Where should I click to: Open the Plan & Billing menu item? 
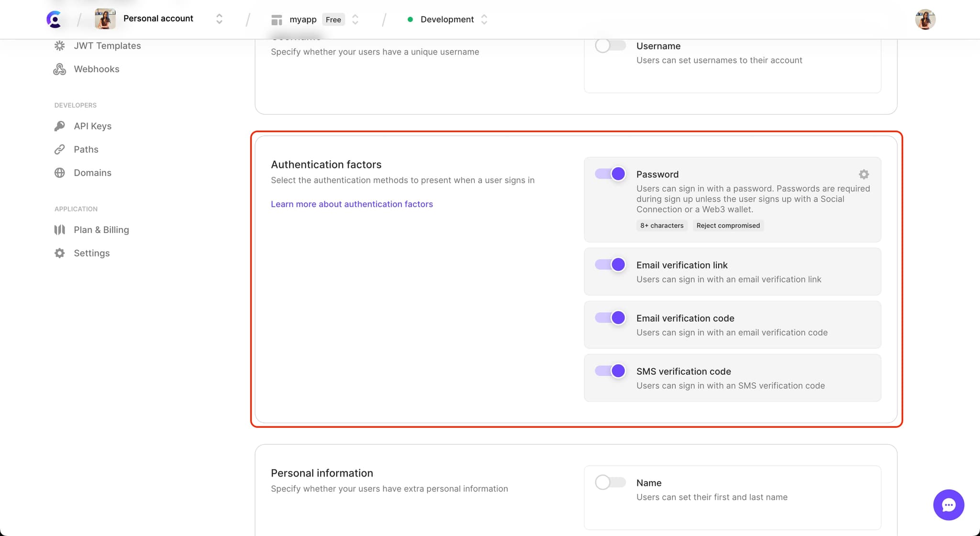(x=101, y=229)
